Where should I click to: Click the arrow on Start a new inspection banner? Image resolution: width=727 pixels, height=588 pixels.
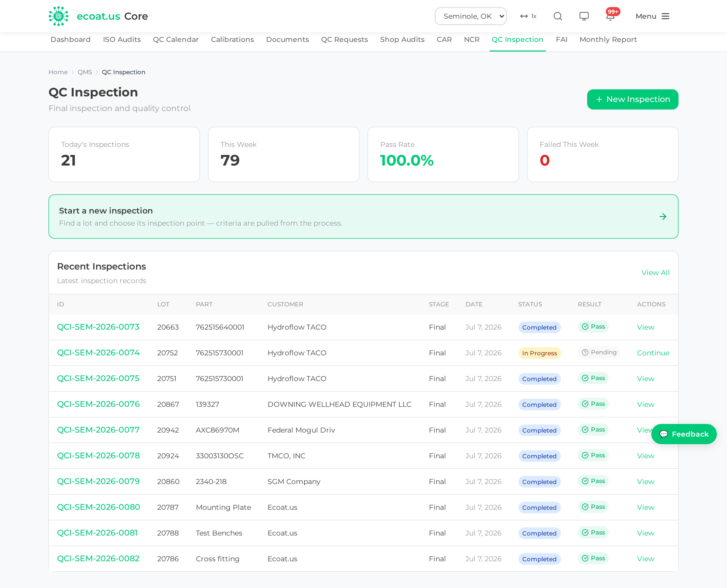pos(663,217)
